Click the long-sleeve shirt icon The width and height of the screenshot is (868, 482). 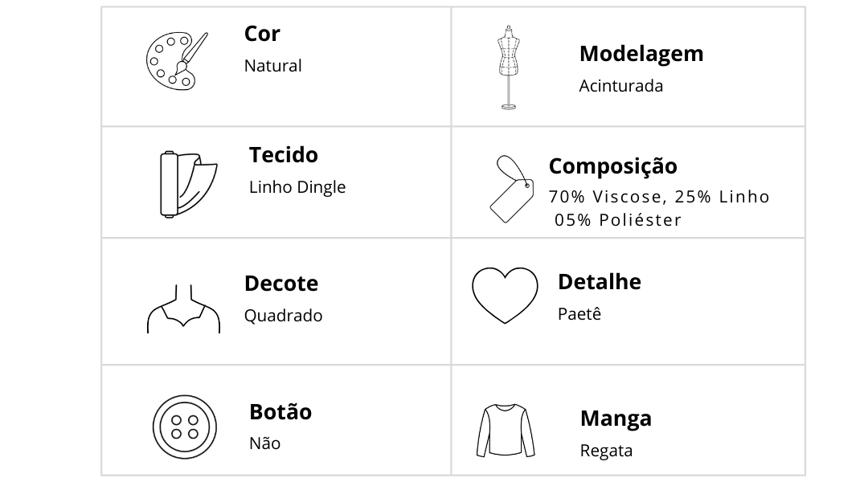(506, 431)
